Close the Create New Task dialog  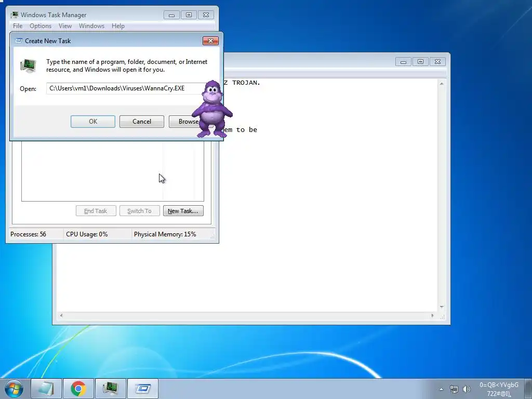[210, 41]
